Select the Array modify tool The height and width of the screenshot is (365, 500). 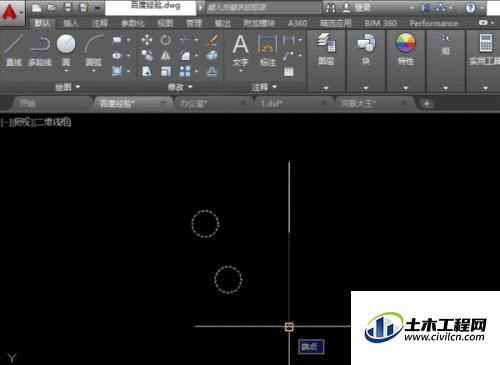(185, 71)
